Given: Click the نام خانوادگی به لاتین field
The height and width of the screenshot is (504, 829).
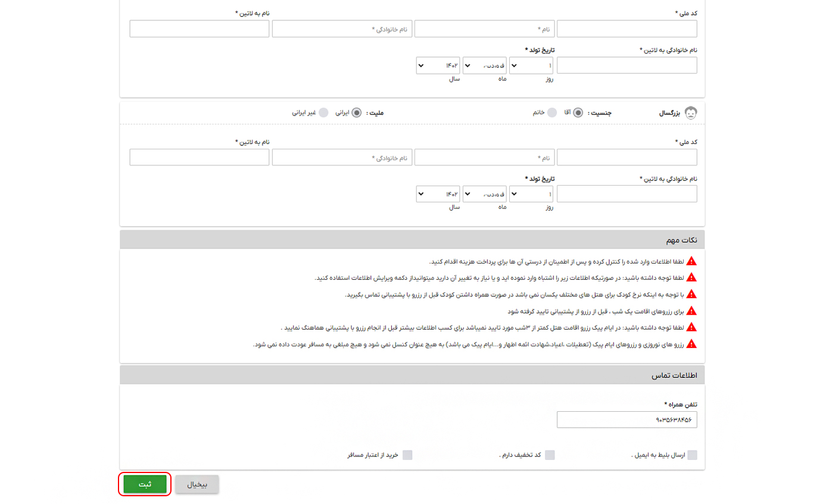Looking at the screenshot, I should point(626,65).
